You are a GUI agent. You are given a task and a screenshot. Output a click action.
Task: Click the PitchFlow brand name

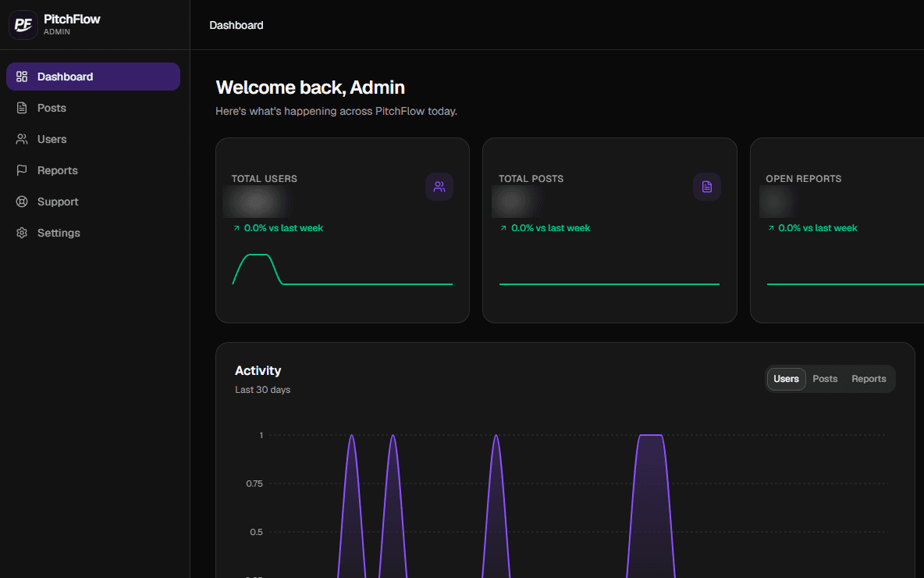[72, 19]
